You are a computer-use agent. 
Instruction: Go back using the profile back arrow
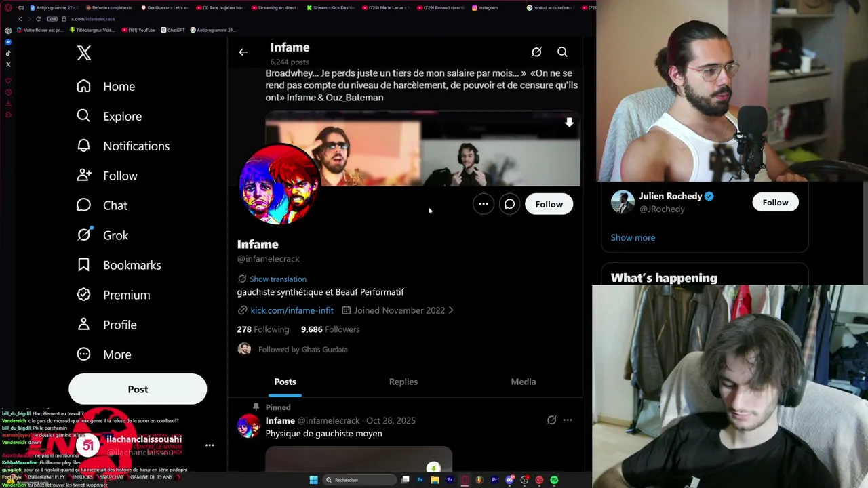point(243,52)
